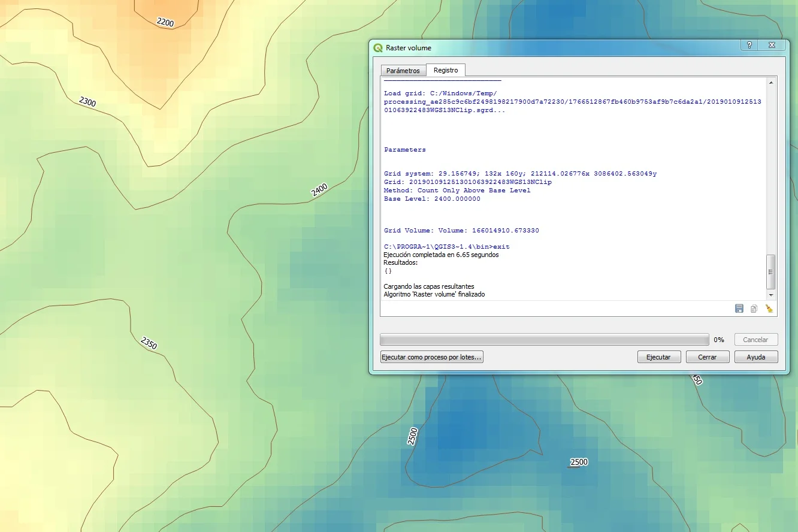Close the Raster volume dialog window
Image resolution: width=798 pixels, height=532 pixels.
772,45
